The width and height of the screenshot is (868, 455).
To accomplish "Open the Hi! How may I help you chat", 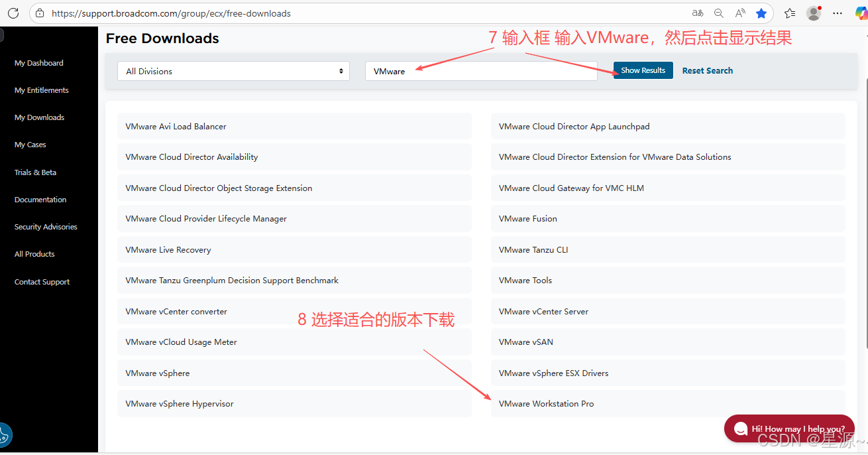I will click(x=789, y=428).
